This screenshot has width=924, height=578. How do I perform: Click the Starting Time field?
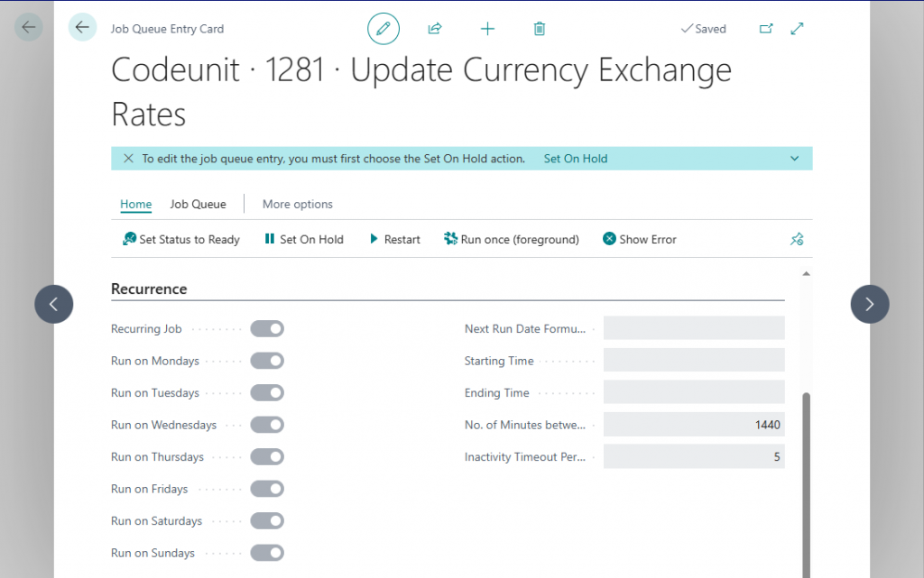(x=693, y=361)
